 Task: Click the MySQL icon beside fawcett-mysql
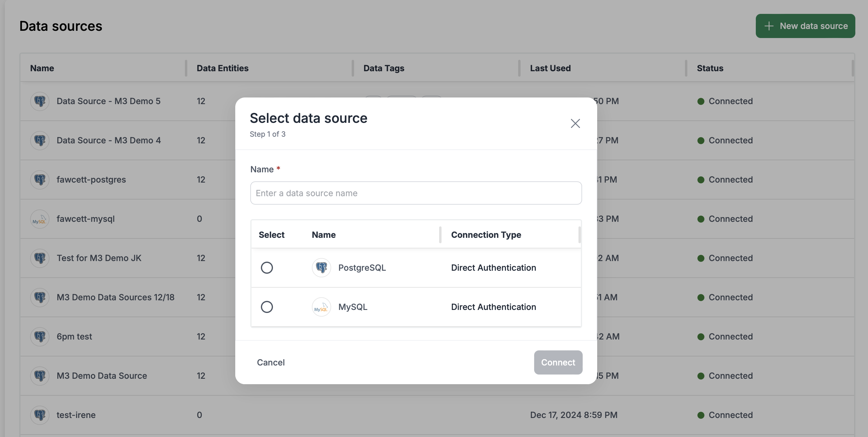tap(40, 218)
